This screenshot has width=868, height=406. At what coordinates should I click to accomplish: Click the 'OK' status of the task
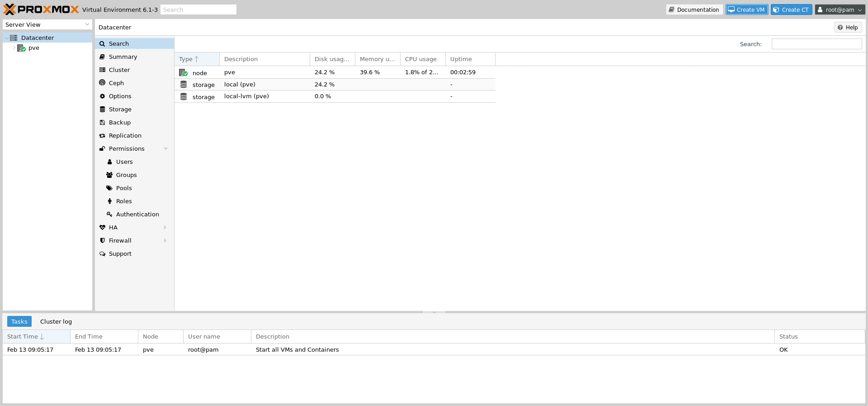pyautogui.click(x=783, y=350)
